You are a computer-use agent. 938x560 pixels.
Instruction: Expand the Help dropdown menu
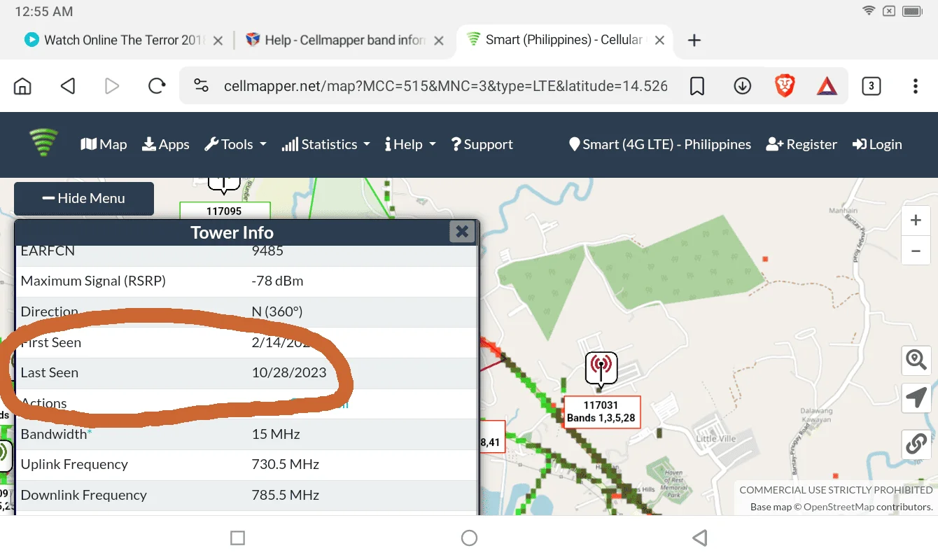[410, 144]
